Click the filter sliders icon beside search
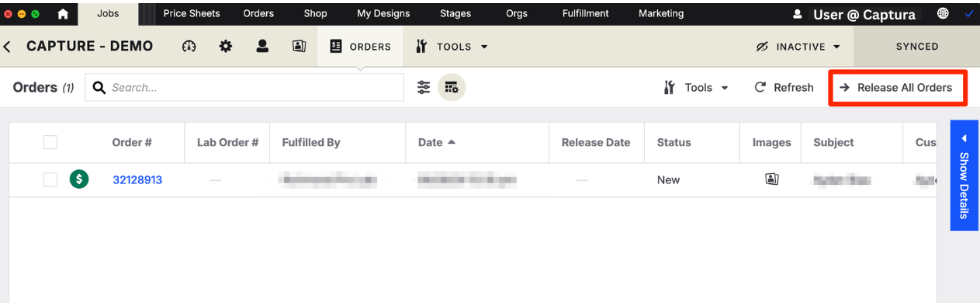The width and height of the screenshot is (980, 303). click(x=424, y=88)
